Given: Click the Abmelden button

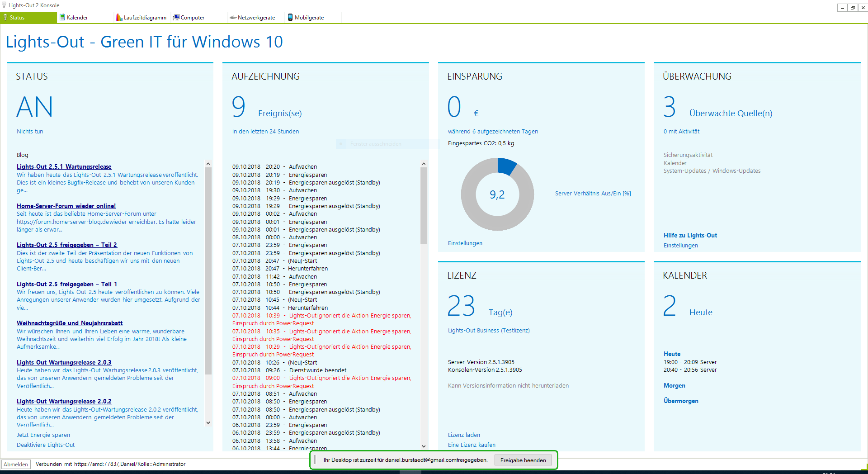Looking at the screenshot, I should (x=16, y=464).
